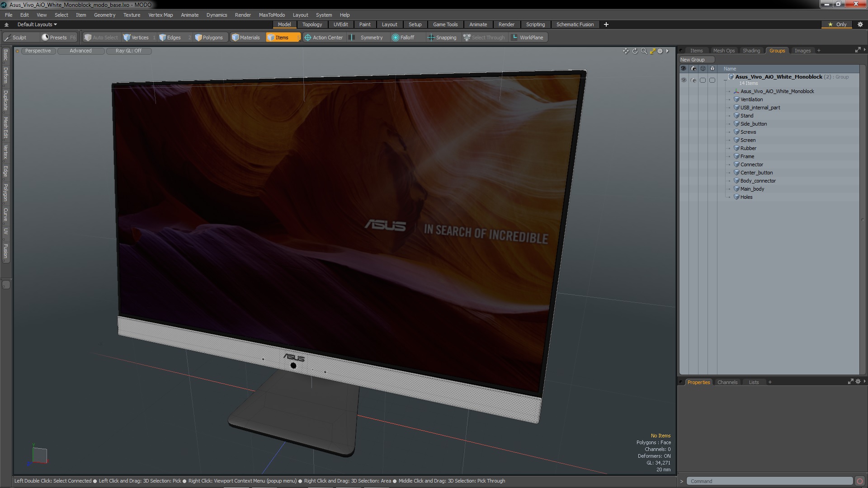Viewport: 868px width, 488px height.
Task: Click the mesh icon of Ventilation item
Action: click(736, 99)
